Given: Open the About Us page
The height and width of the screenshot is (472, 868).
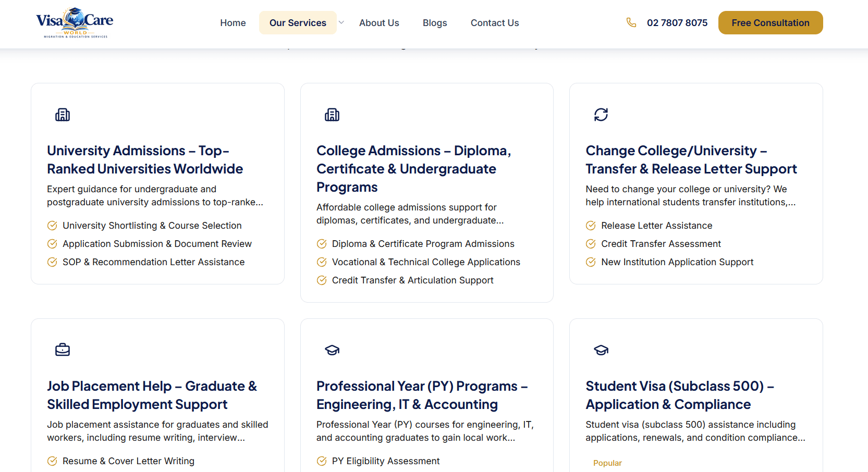Looking at the screenshot, I should coord(379,23).
